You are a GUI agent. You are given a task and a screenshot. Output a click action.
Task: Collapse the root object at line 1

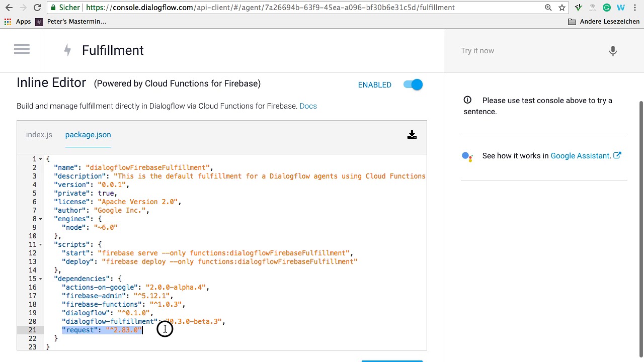pos(41,159)
